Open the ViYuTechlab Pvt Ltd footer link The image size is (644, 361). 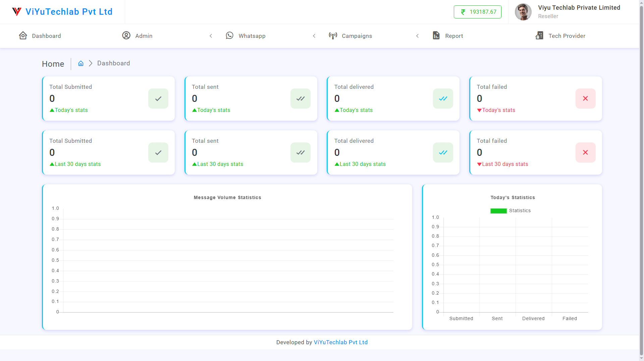coord(340,342)
